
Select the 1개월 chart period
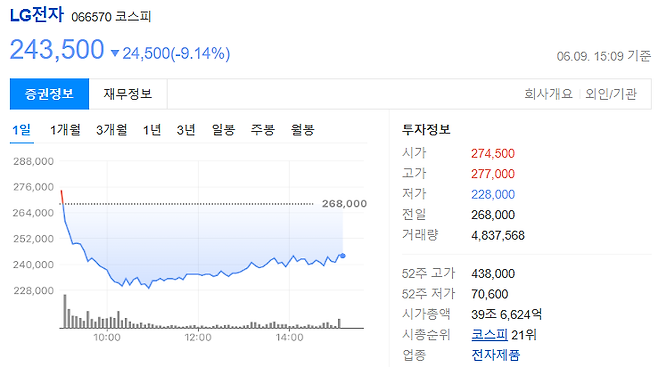[65, 130]
